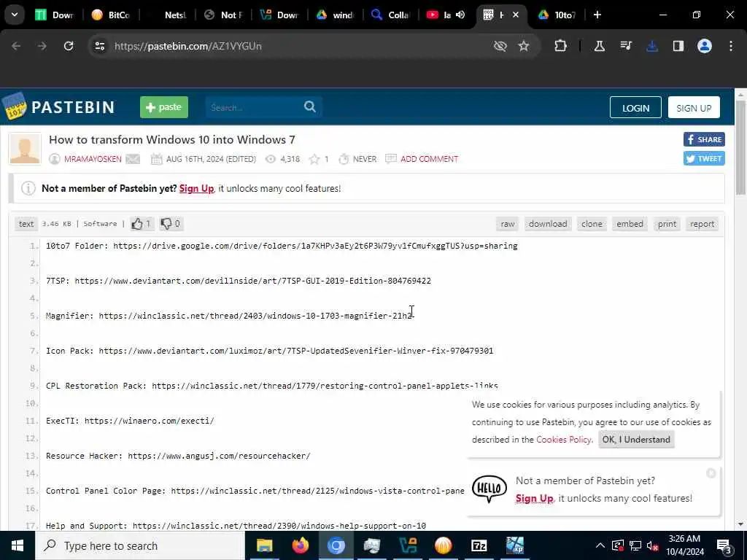Tweet this paste
Viewport: 747px width, 560px height.
pos(704,158)
